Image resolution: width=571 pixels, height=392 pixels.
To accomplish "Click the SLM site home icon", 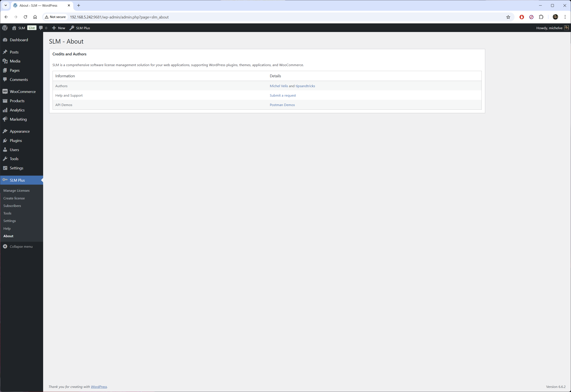I will point(14,28).
